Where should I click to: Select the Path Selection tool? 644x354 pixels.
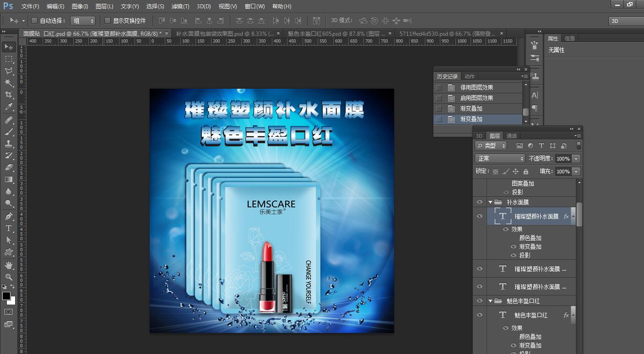pos(9,240)
